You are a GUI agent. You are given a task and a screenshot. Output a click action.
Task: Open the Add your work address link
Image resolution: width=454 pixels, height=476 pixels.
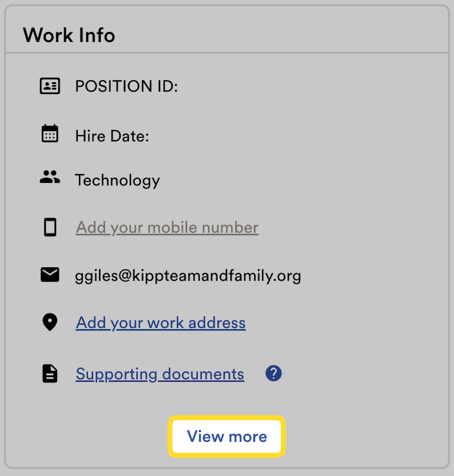[x=161, y=323]
